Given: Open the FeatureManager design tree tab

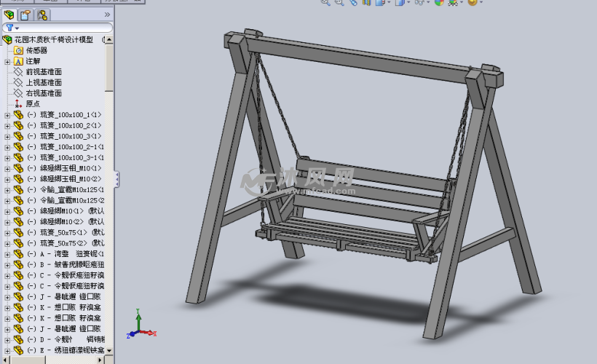Looking at the screenshot, I should pos(9,15).
